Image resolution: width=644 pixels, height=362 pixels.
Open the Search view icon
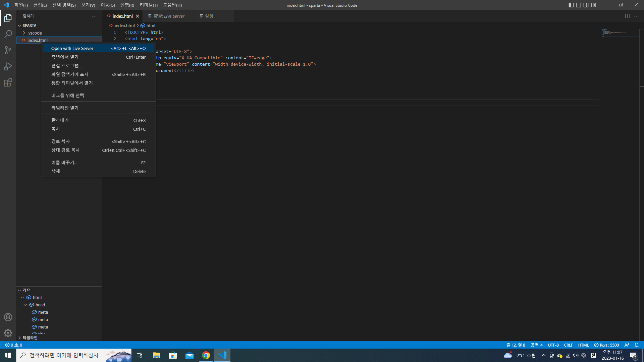(x=8, y=34)
